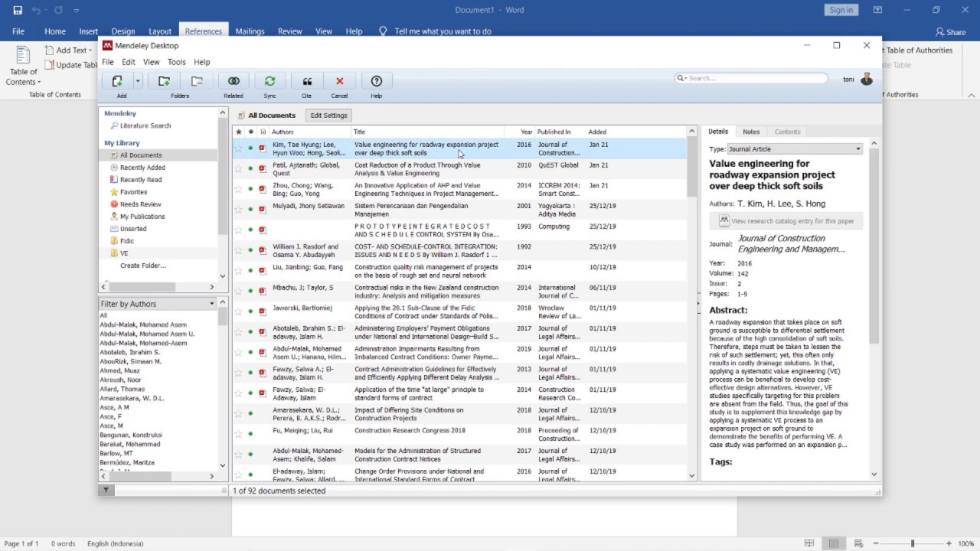Sort by favorites star column header
The height and width of the screenshot is (551, 980).
click(x=238, y=132)
